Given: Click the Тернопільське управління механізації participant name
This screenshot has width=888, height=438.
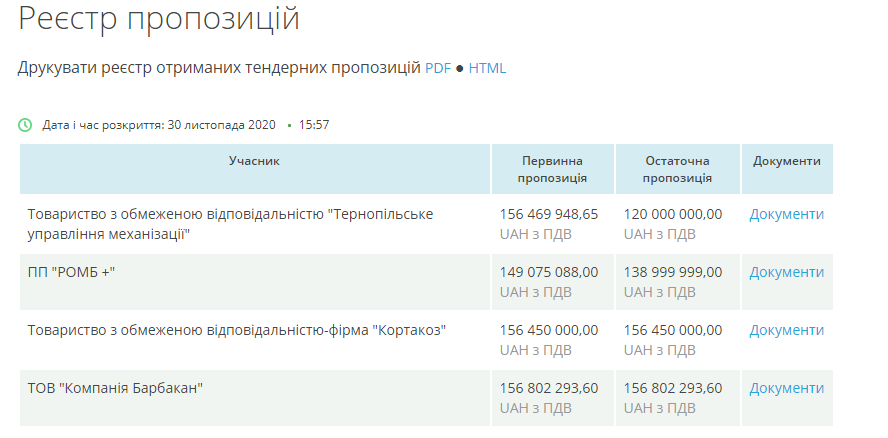Looking at the screenshot, I should (x=230, y=223).
